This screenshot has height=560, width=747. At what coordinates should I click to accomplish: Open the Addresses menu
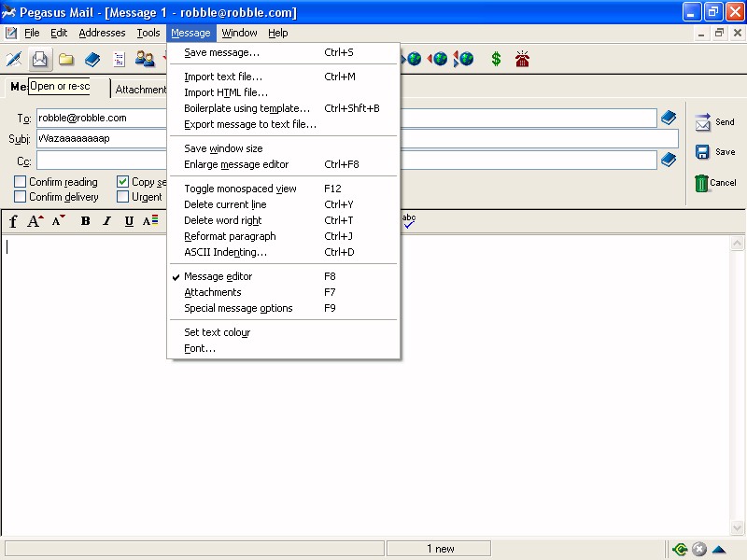pyautogui.click(x=102, y=33)
